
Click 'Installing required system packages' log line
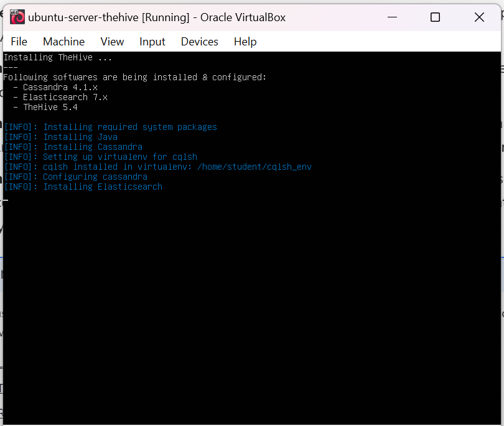[x=111, y=127]
